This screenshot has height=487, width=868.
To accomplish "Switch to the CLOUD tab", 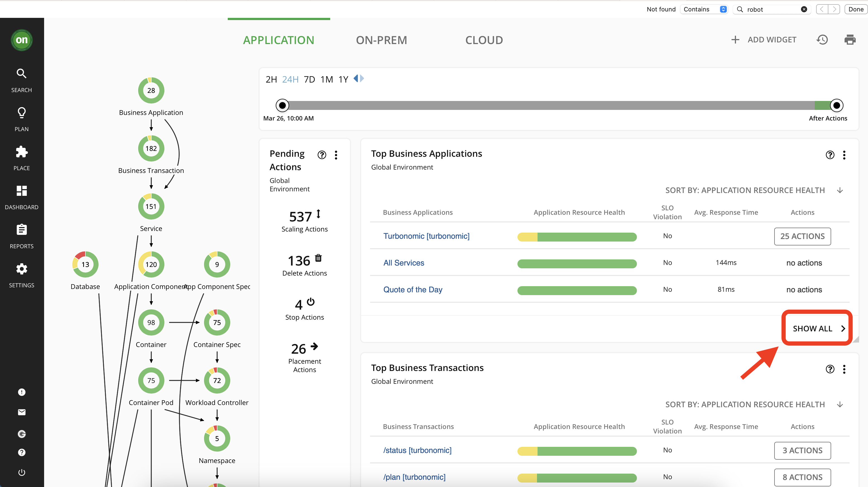I will pyautogui.click(x=484, y=39).
